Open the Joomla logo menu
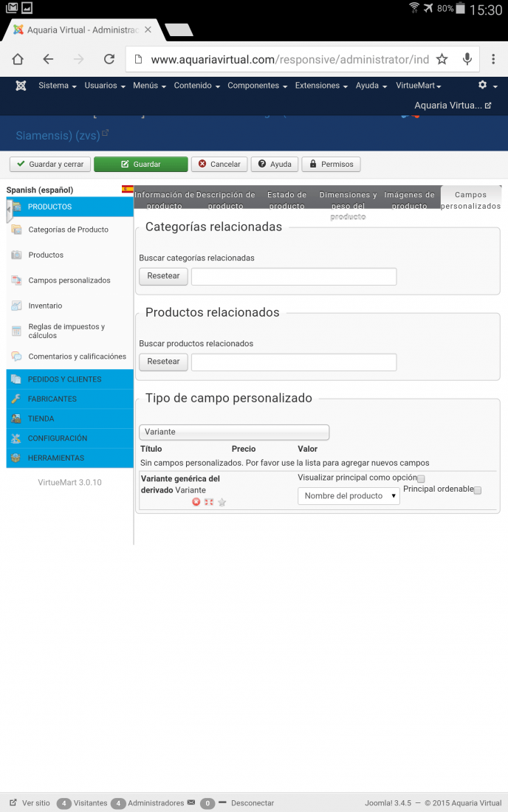The height and width of the screenshot is (812, 508). coord(21,86)
